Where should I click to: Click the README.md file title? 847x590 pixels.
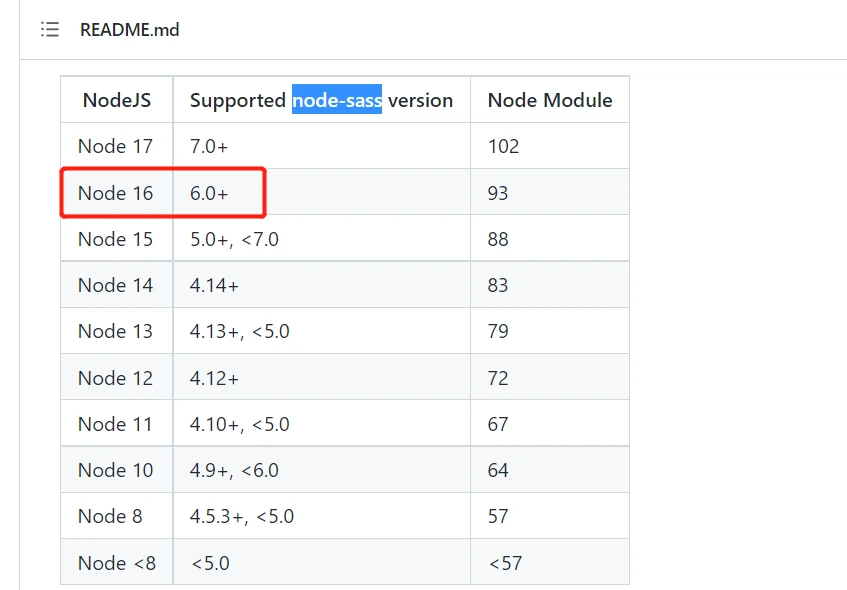(130, 30)
